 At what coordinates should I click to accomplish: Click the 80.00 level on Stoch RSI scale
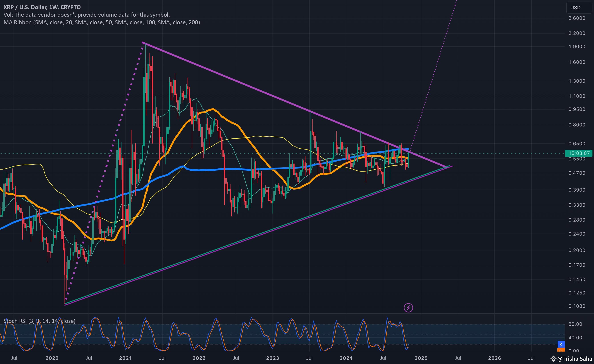coord(575,324)
